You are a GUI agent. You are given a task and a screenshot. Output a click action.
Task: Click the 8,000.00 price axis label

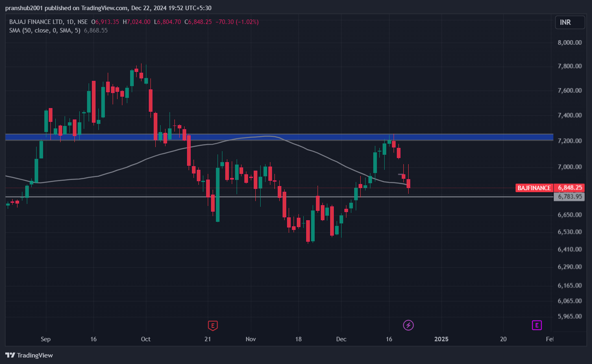[569, 42]
